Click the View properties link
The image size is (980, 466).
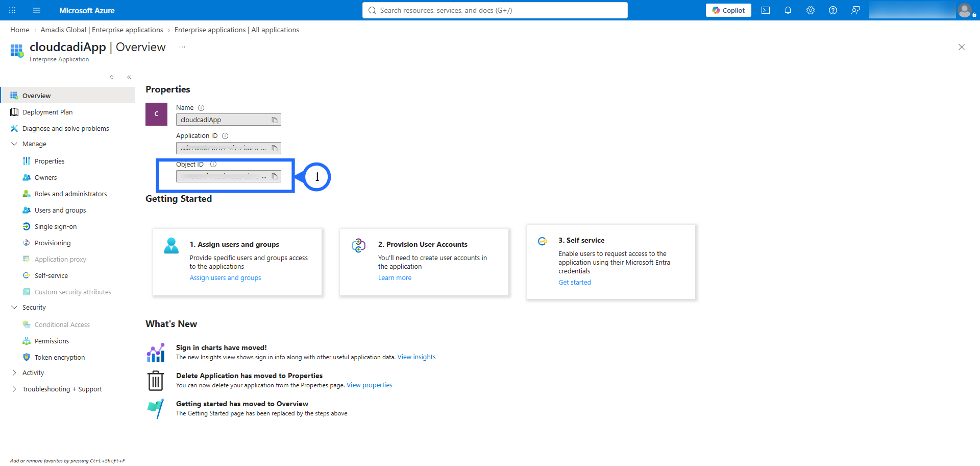click(x=370, y=385)
